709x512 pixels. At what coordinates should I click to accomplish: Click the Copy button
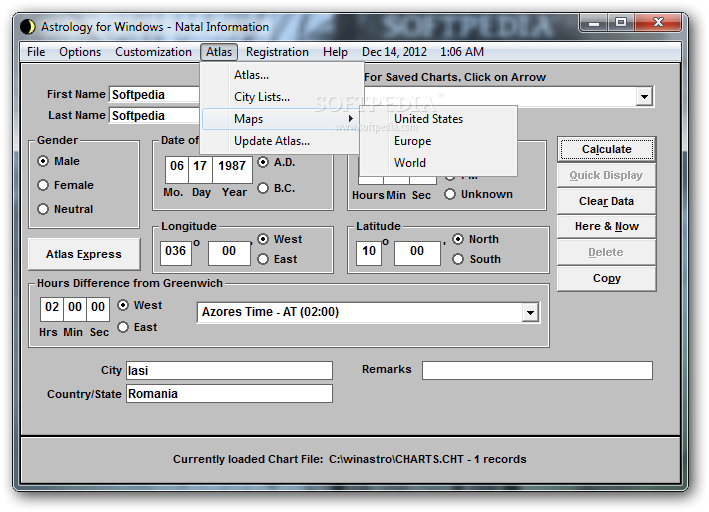[x=606, y=278]
